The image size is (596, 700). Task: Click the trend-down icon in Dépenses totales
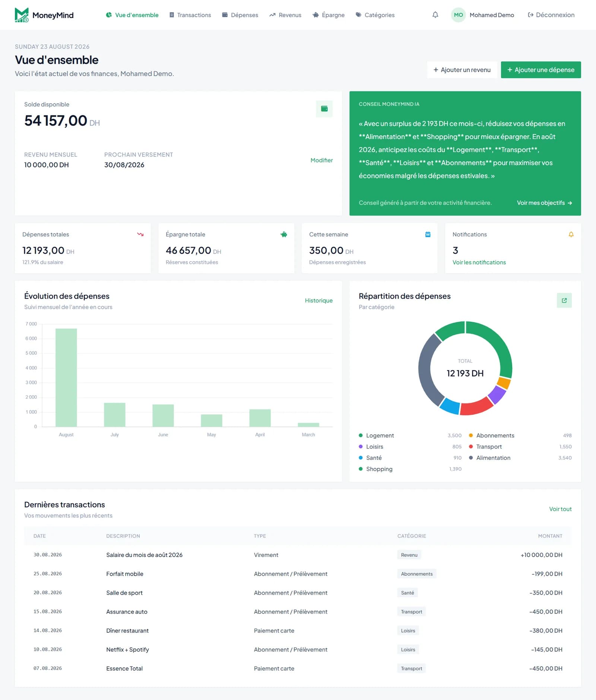140,234
